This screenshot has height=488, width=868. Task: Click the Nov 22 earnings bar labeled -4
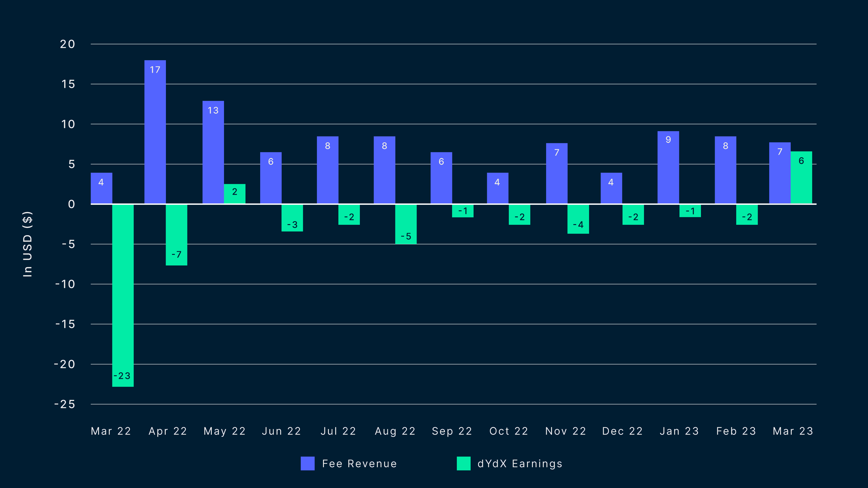(x=578, y=219)
